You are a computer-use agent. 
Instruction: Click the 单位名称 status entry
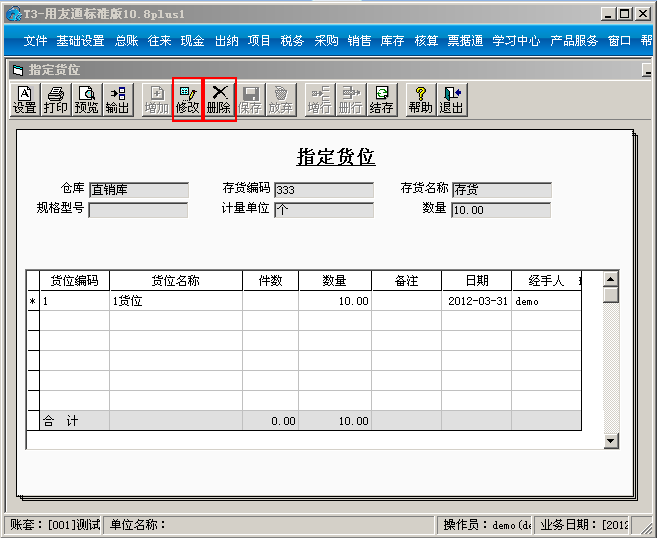(268, 525)
